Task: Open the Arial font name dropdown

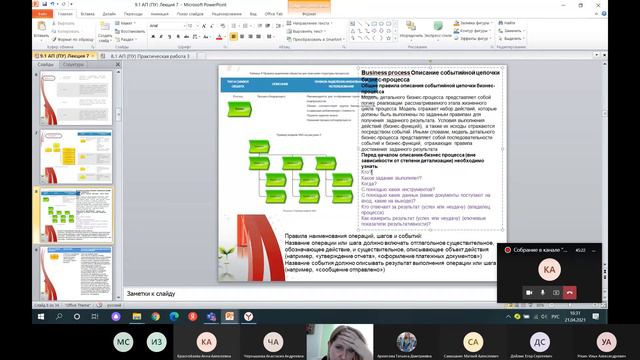Action: [x=184, y=26]
